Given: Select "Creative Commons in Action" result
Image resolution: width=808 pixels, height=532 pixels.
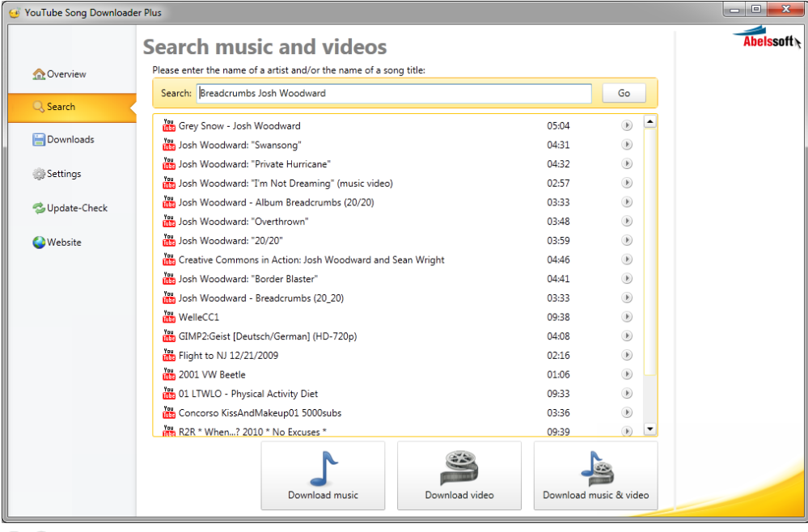Looking at the screenshot, I should pyautogui.click(x=397, y=260).
